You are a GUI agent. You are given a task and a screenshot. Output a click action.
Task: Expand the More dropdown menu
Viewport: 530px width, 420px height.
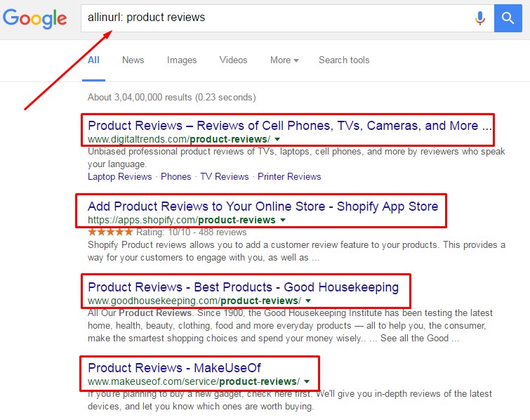[x=284, y=60]
